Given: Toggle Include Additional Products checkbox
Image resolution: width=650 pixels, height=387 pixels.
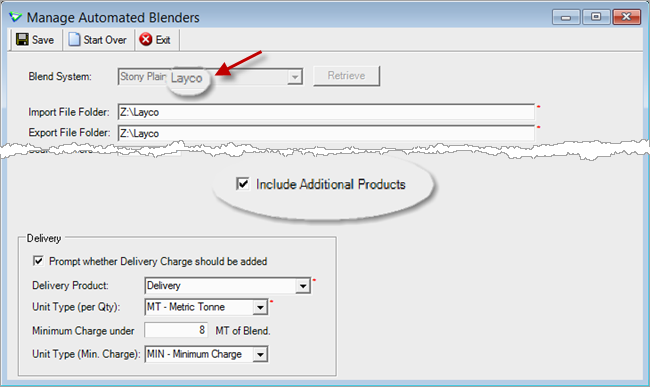Looking at the screenshot, I should pos(243,184).
